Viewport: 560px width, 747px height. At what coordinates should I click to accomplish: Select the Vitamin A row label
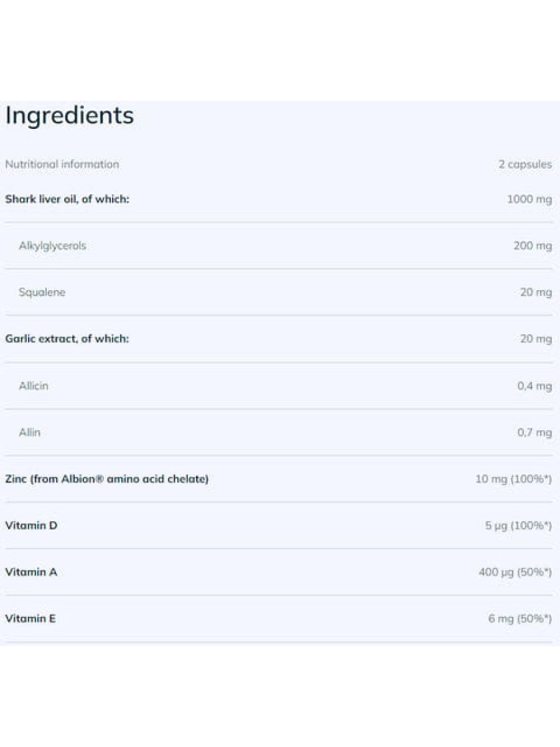tap(31, 572)
